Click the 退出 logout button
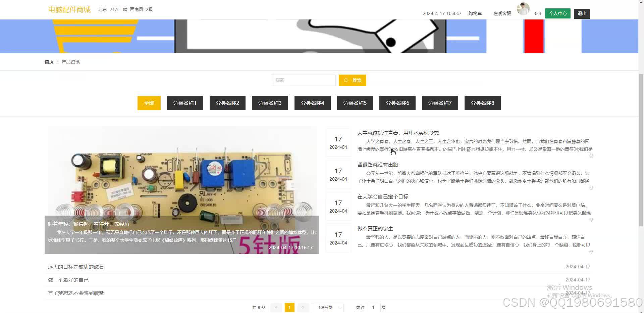Viewport: 644px width, 313px height. click(582, 13)
